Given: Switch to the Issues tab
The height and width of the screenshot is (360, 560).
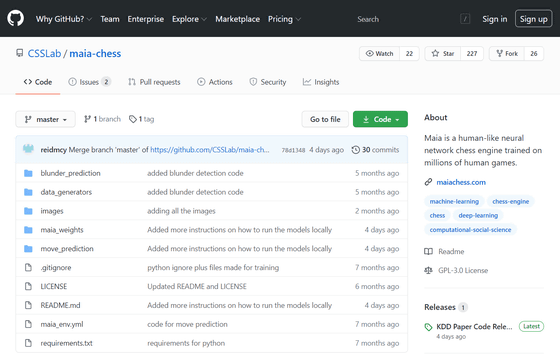Looking at the screenshot, I should coord(89,82).
